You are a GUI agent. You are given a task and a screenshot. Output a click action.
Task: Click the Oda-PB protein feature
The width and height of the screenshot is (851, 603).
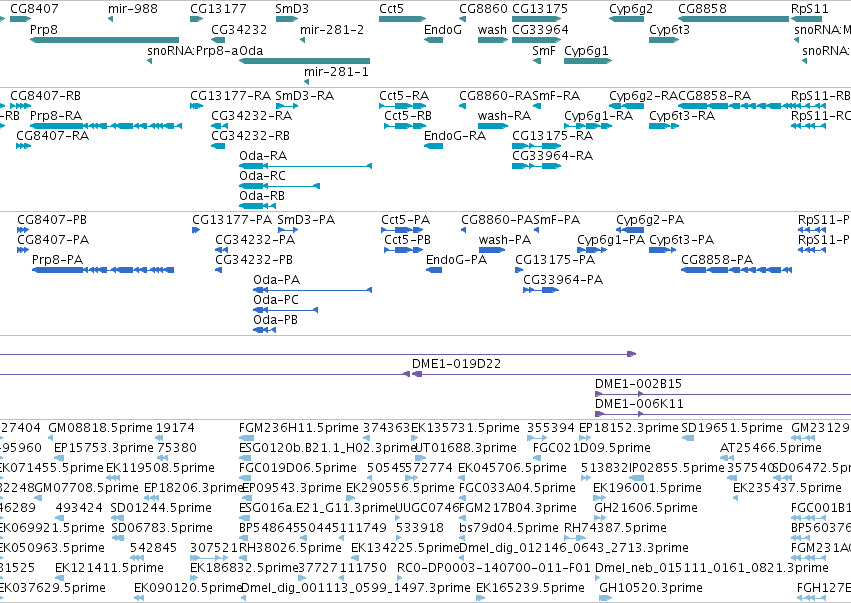264,329
